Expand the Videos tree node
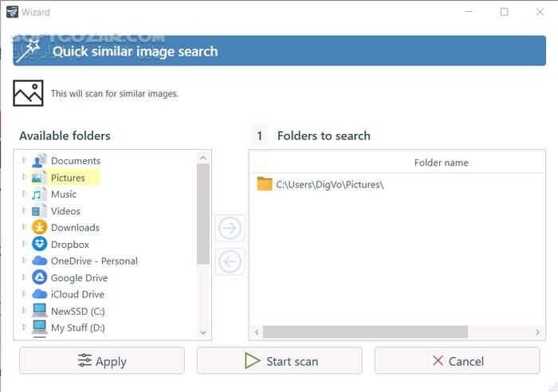This screenshot has height=392, width=558. point(24,210)
